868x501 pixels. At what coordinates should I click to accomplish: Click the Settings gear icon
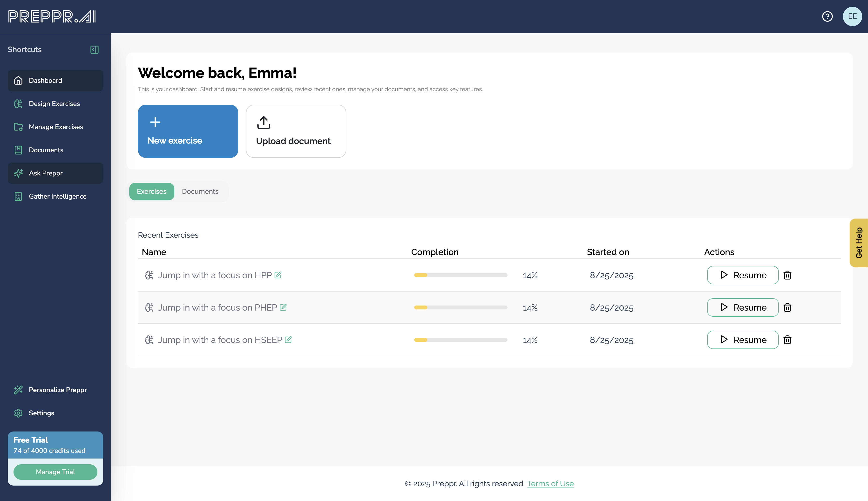[18, 413]
